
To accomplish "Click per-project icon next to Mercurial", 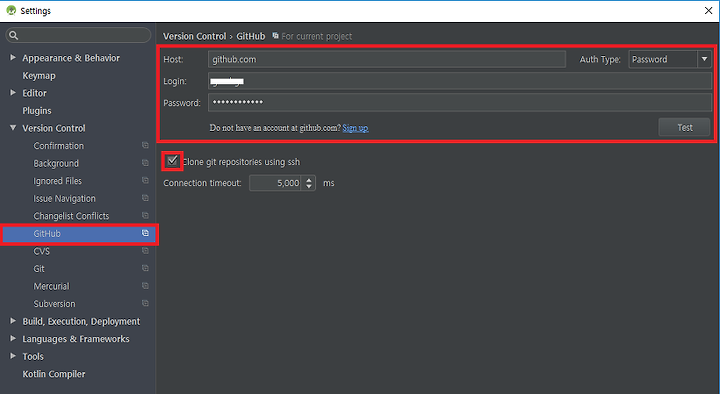I will coord(145,286).
